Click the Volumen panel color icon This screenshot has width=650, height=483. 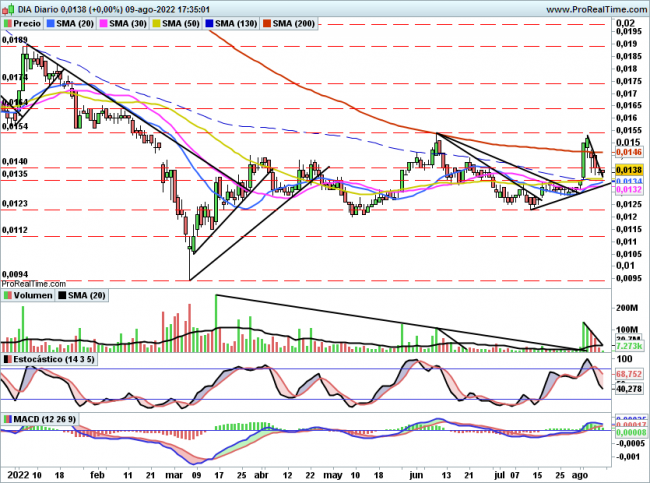pyautogui.click(x=9, y=296)
